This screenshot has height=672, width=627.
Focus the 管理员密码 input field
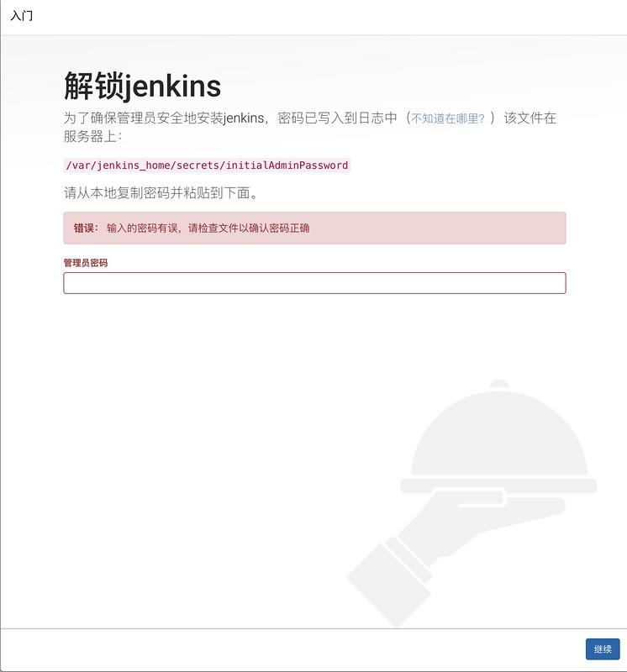pyautogui.click(x=314, y=283)
